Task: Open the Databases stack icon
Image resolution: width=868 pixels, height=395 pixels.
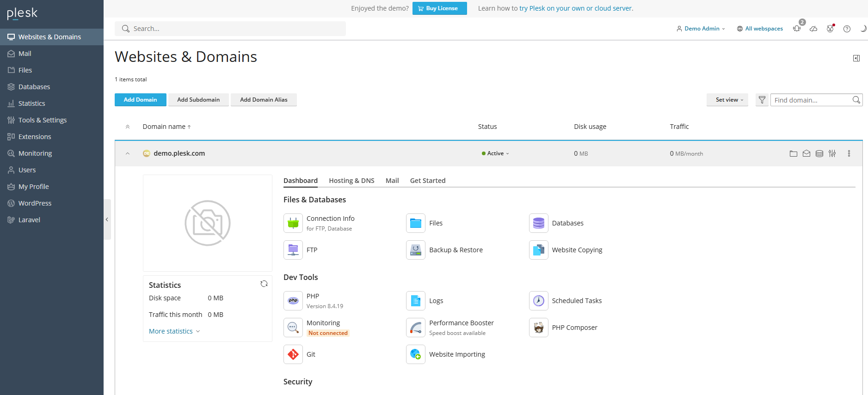Action: pos(539,223)
